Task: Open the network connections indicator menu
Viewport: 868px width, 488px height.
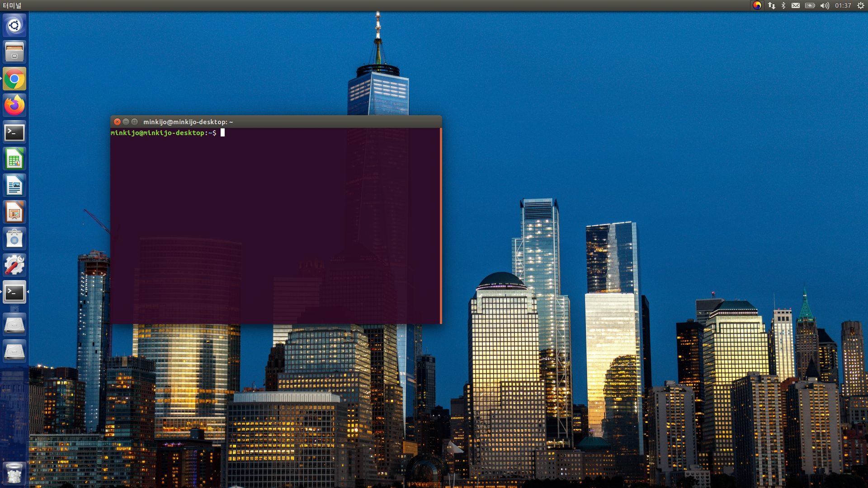Action: pyautogui.click(x=771, y=5)
